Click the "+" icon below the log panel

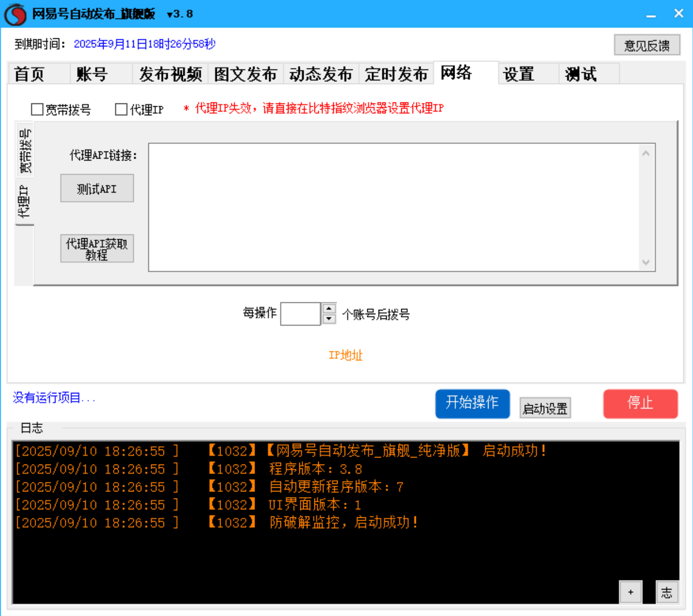(x=630, y=592)
